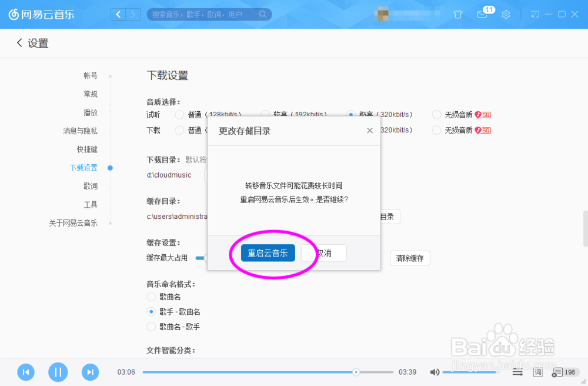This screenshot has height=386, width=588.
Task: Click the SQ badge on 试听 无损音质
Action: 483,115
